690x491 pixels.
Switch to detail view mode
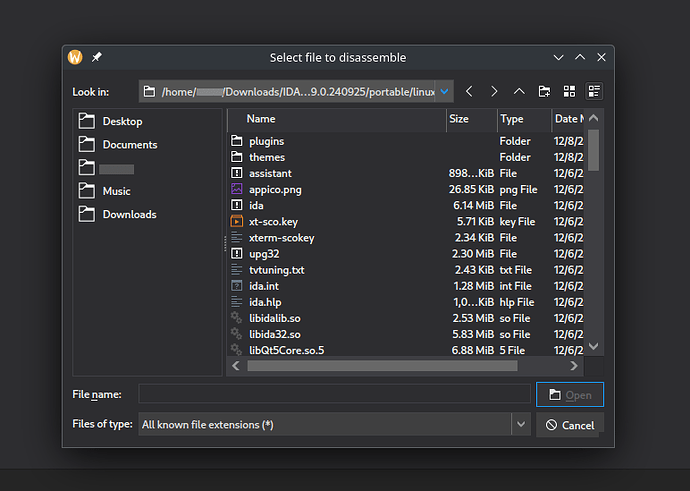(x=594, y=92)
